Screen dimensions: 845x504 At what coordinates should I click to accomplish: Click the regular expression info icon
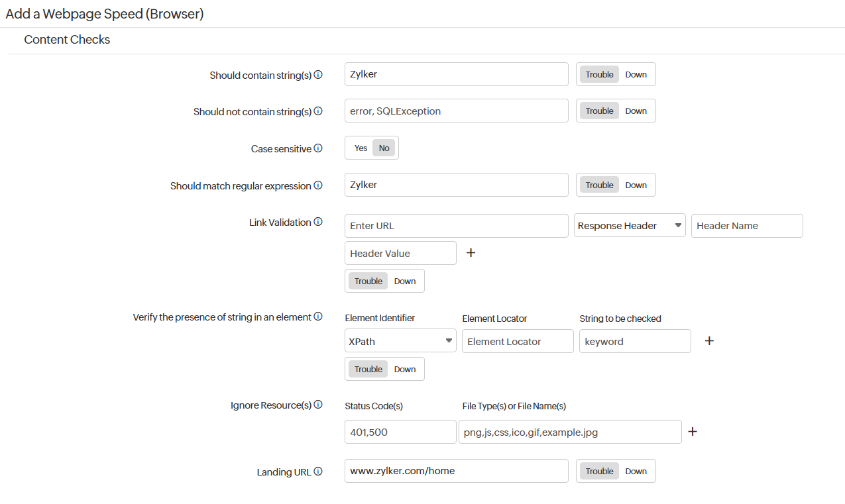click(319, 185)
